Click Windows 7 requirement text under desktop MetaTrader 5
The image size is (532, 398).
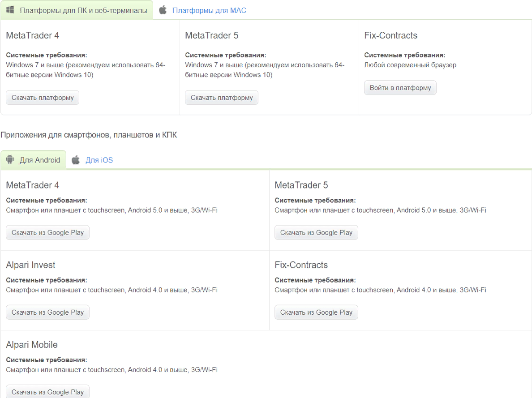pos(265,70)
